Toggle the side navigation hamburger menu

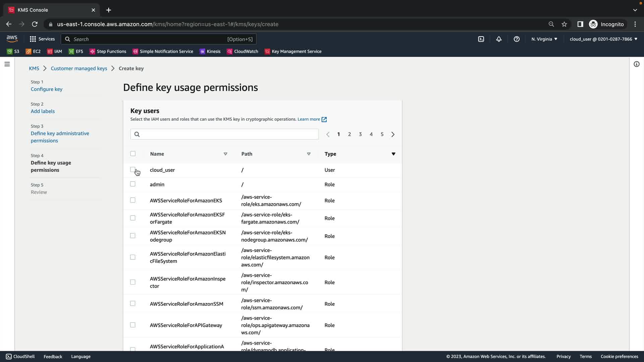pyautogui.click(x=7, y=64)
